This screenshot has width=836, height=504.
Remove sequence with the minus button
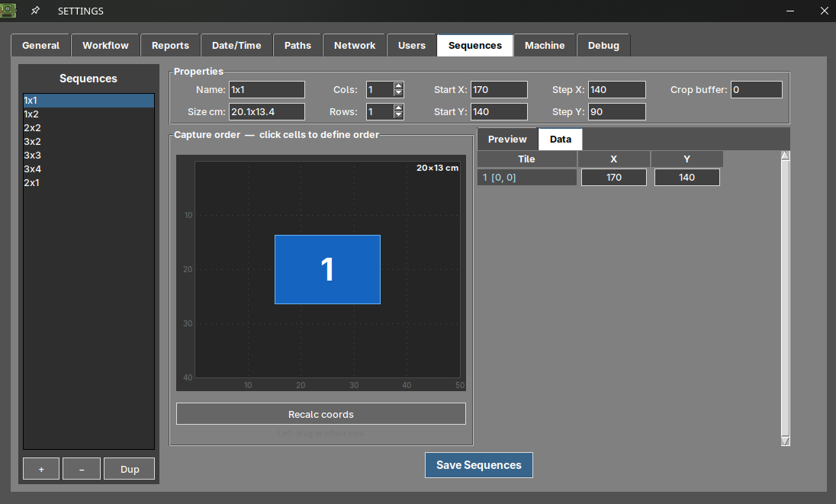click(82, 469)
